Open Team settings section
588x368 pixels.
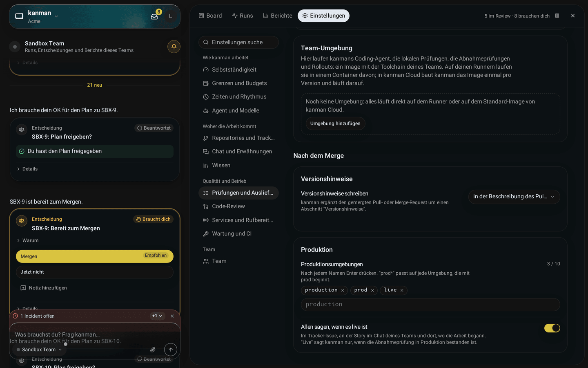pos(238,261)
